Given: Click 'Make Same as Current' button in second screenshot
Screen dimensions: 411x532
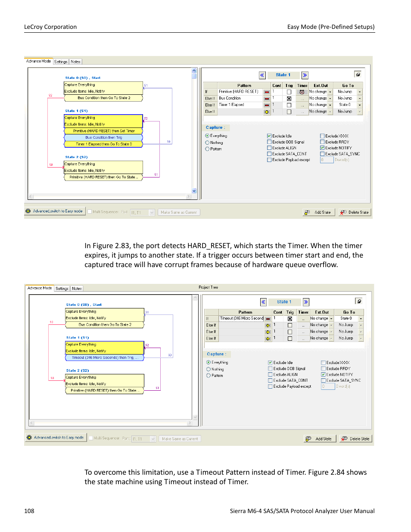Looking at the screenshot, I should (x=180, y=439).
